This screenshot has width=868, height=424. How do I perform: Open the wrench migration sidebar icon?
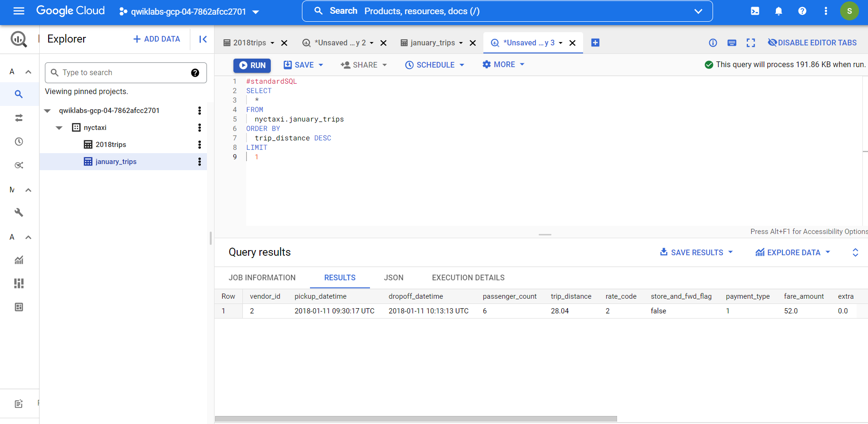click(19, 212)
